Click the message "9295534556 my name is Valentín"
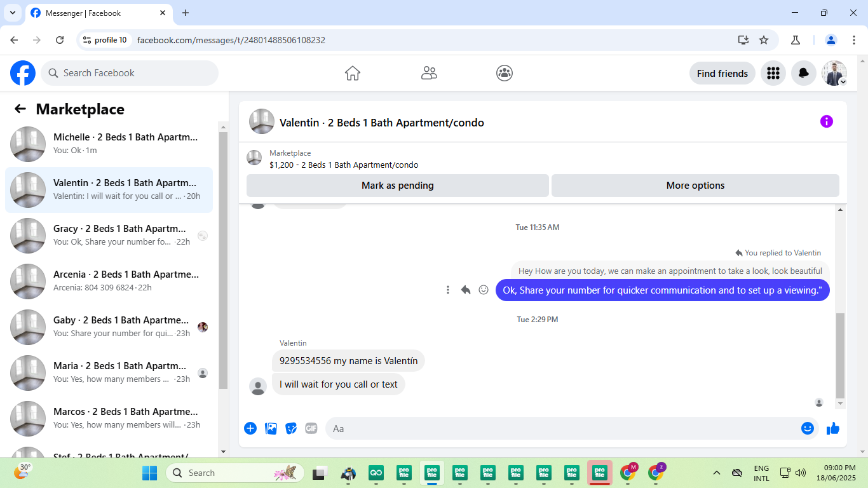 click(349, 361)
